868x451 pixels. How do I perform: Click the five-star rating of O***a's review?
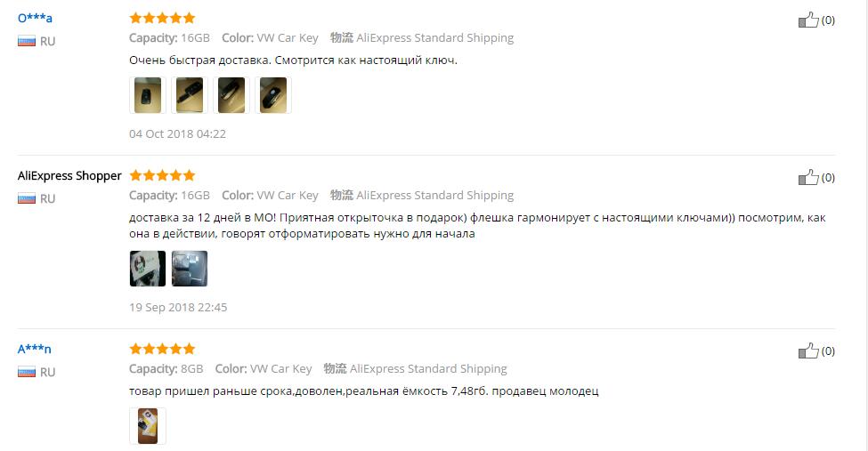click(x=162, y=18)
